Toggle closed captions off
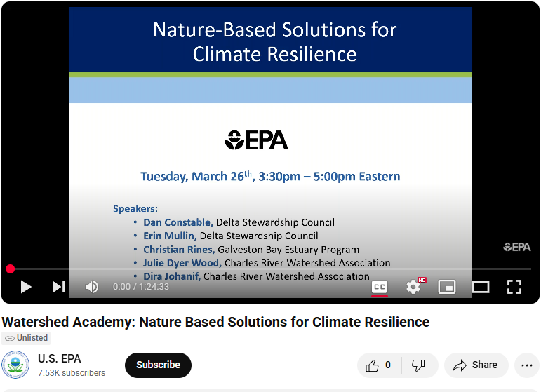Viewport: 541px width, 392px height. pyautogui.click(x=380, y=287)
